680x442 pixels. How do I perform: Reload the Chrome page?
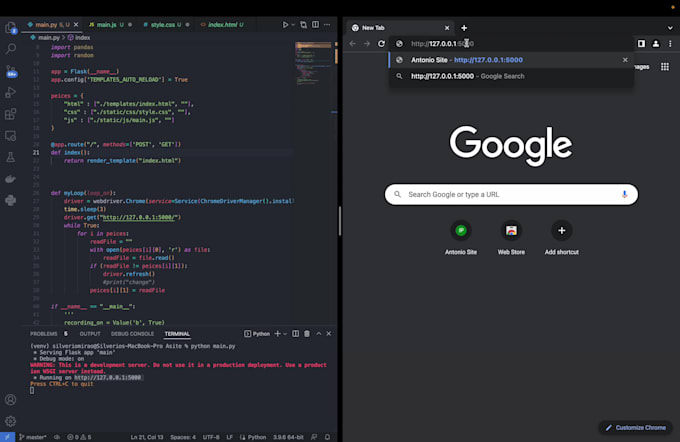pos(381,43)
